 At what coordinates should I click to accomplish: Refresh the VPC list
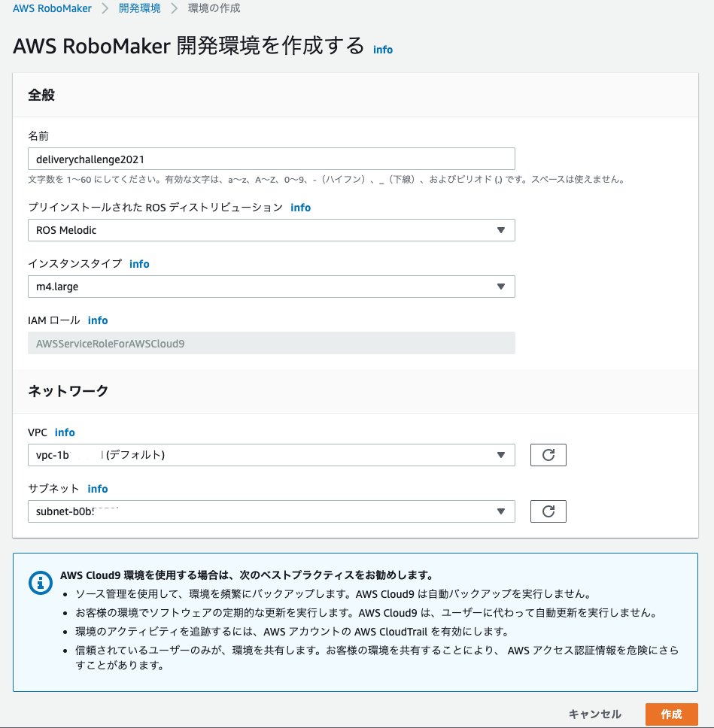point(548,455)
